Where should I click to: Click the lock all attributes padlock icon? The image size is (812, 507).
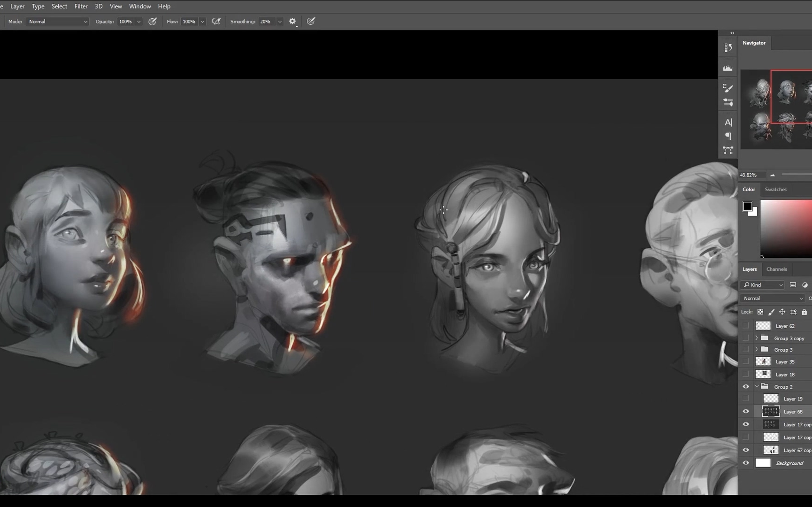(804, 312)
